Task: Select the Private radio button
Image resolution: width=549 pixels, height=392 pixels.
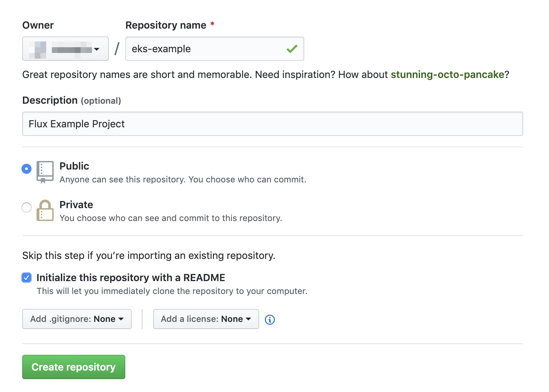Action: click(26, 207)
